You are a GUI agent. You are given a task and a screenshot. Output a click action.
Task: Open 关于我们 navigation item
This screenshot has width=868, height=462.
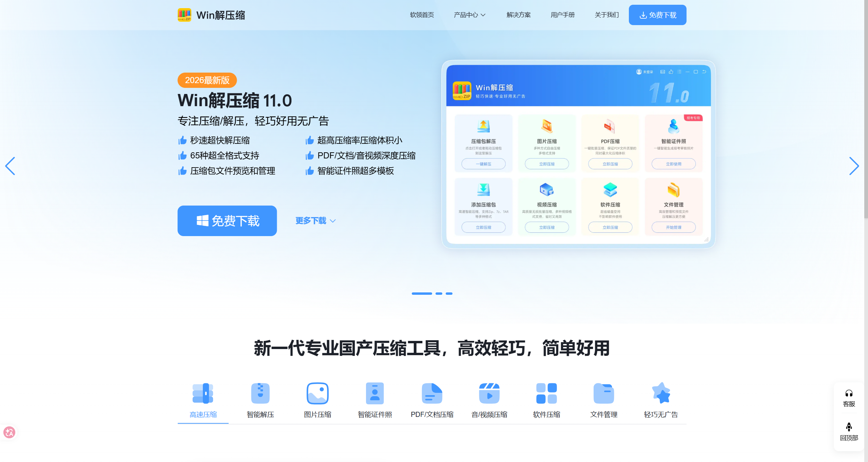point(607,15)
